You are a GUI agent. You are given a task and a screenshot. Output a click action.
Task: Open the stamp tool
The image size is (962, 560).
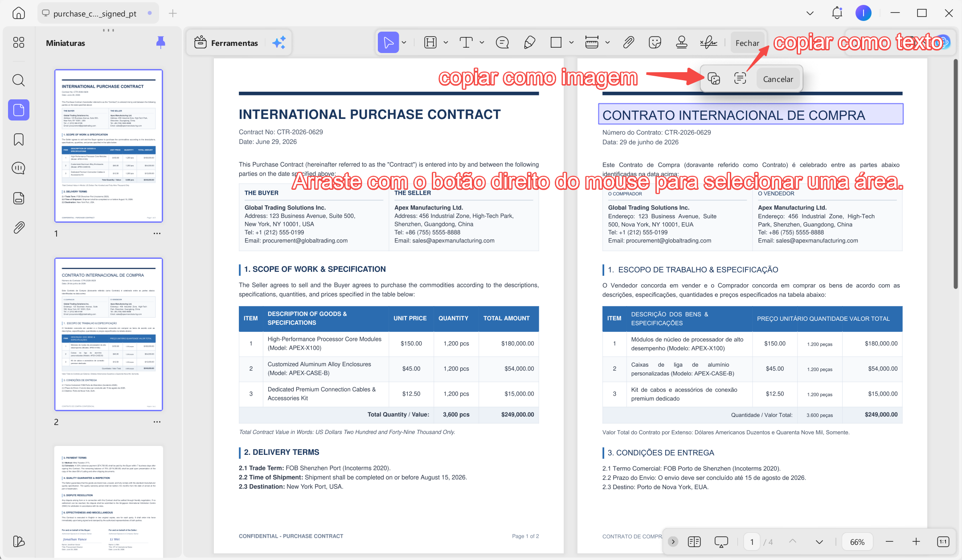pos(682,43)
